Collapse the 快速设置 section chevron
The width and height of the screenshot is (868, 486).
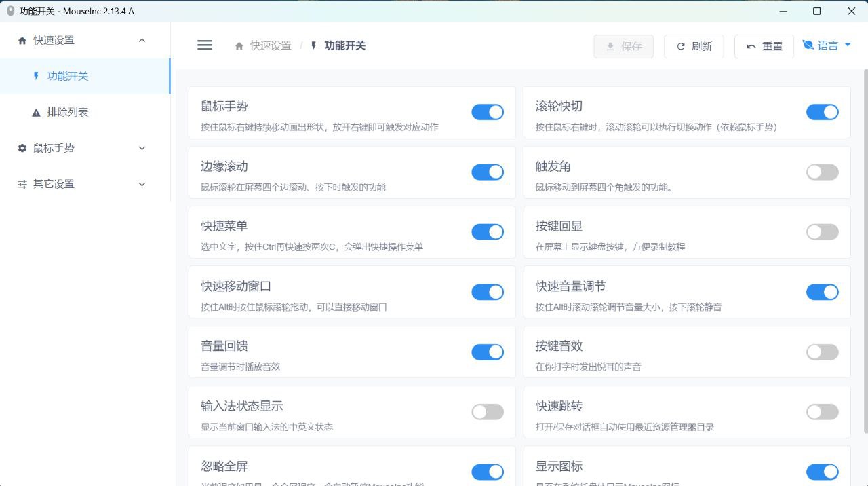coord(142,40)
